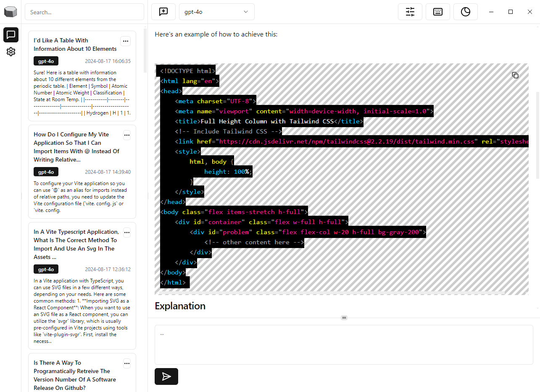
Task: Open the sliders parameters panel
Action: click(410, 12)
